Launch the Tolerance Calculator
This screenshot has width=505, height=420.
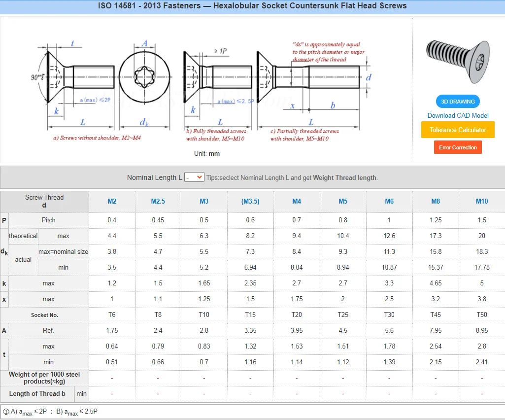(457, 130)
